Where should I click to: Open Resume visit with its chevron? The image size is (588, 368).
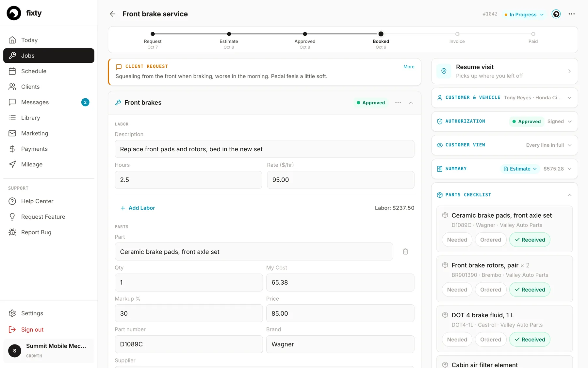pos(569,71)
